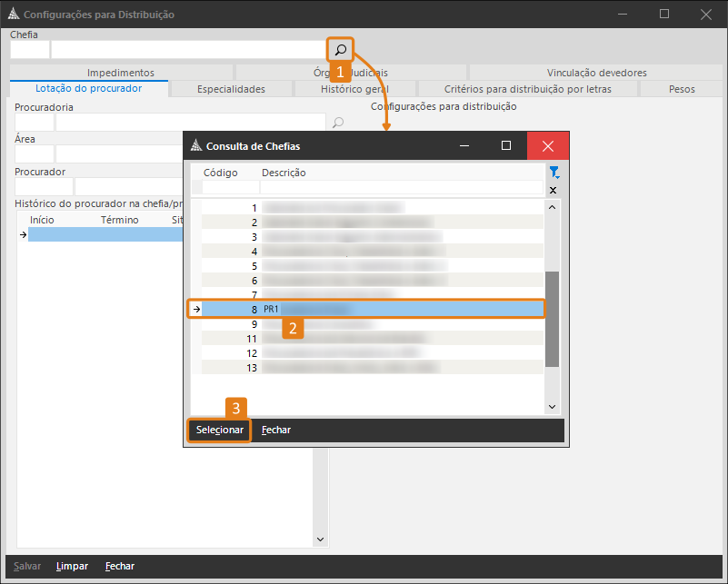Clear filter with the X icon
The width and height of the screenshot is (728, 584).
tap(553, 190)
